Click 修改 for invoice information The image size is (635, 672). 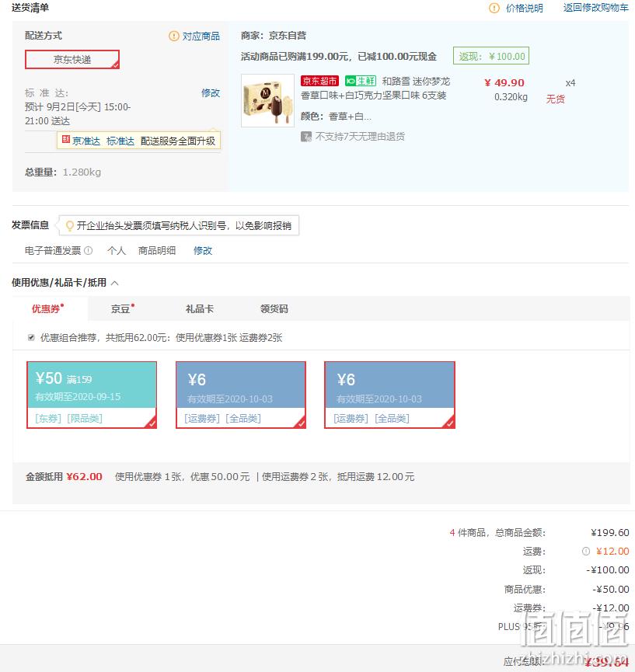pyautogui.click(x=203, y=251)
